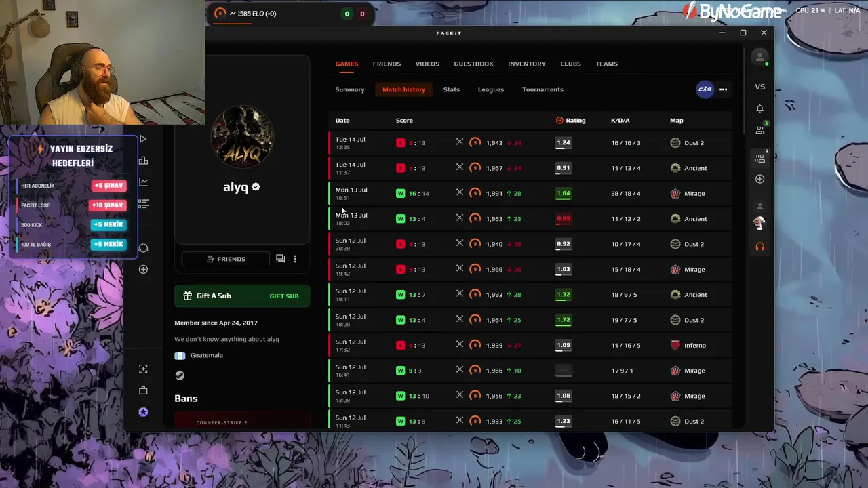Click the Guatemala country label
Image resolution: width=868 pixels, height=488 pixels.
(206, 355)
